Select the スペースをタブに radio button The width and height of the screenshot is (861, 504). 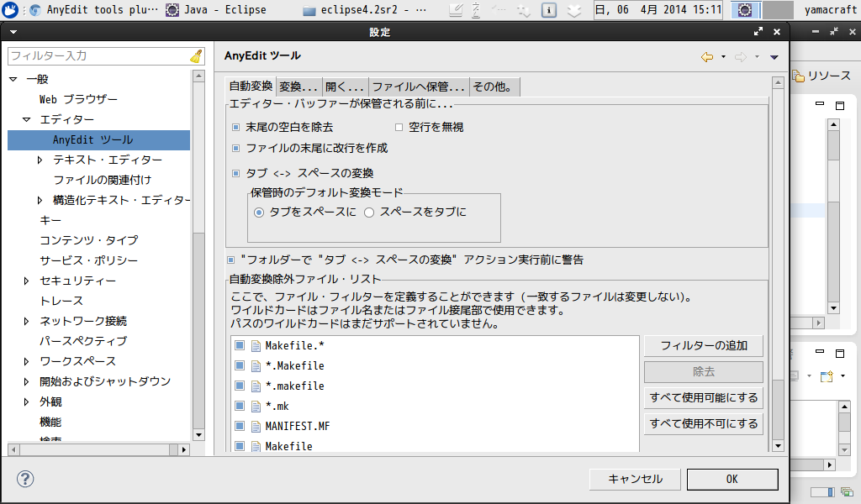pyautogui.click(x=370, y=213)
